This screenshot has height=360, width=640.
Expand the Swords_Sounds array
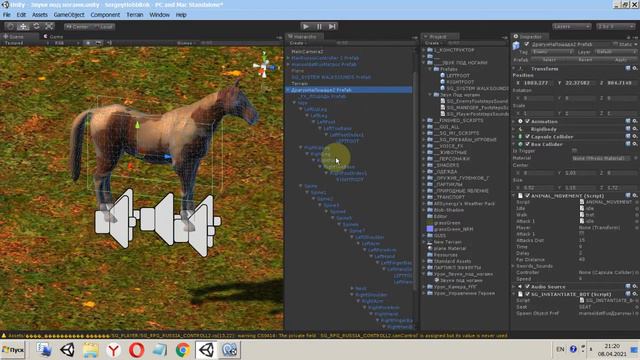tap(514, 266)
